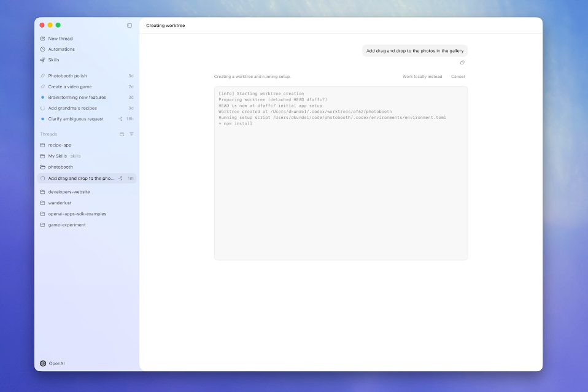Click pin icon beside Photobooth polish
This screenshot has width=588, height=392.
[42, 76]
